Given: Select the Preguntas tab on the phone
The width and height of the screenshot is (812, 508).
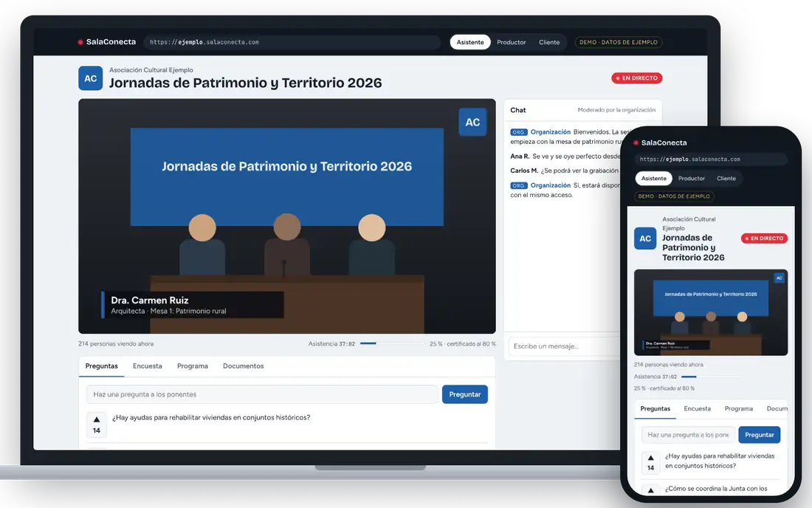Looking at the screenshot, I should coord(655,408).
